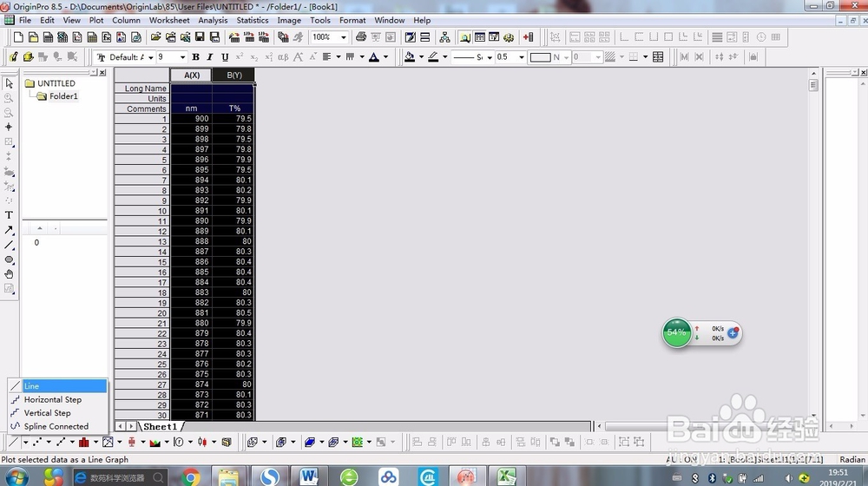Click the Print icon in toolbar
Screen dimensions: 868x486
tap(361, 37)
